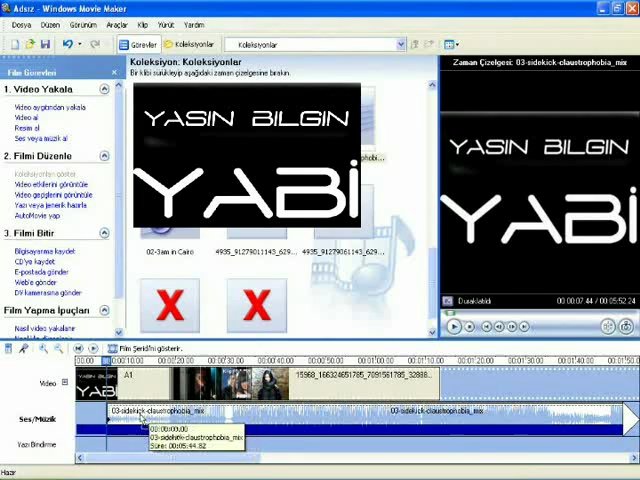
Task: Collapse the Video Yakala section
Action: point(104,89)
